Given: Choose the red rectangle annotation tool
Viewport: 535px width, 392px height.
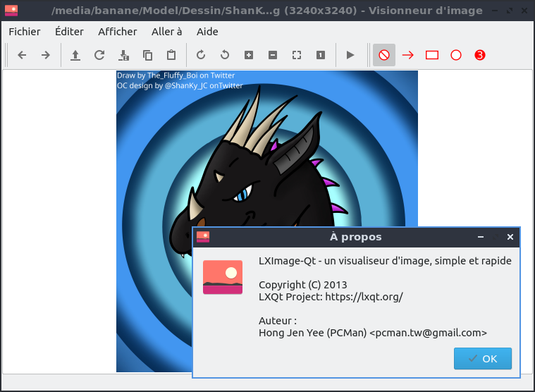Looking at the screenshot, I should coord(432,55).
